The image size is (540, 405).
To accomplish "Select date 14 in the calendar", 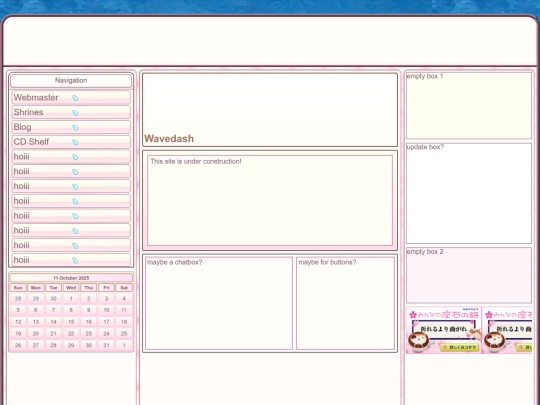I will [53, 322].
